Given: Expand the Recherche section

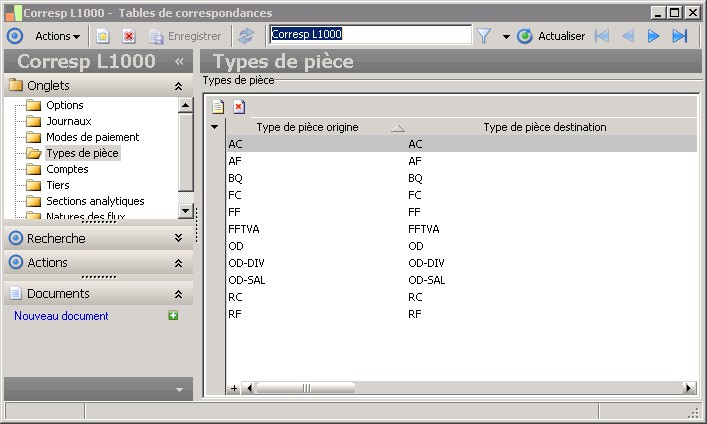Looking at the screenshot, I should point(179,238).
